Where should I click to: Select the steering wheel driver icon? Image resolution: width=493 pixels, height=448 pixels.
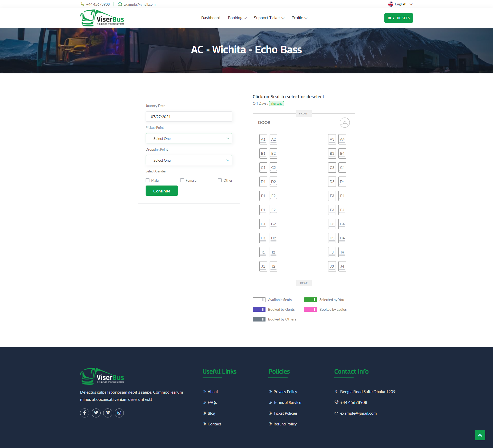(345, 122)
